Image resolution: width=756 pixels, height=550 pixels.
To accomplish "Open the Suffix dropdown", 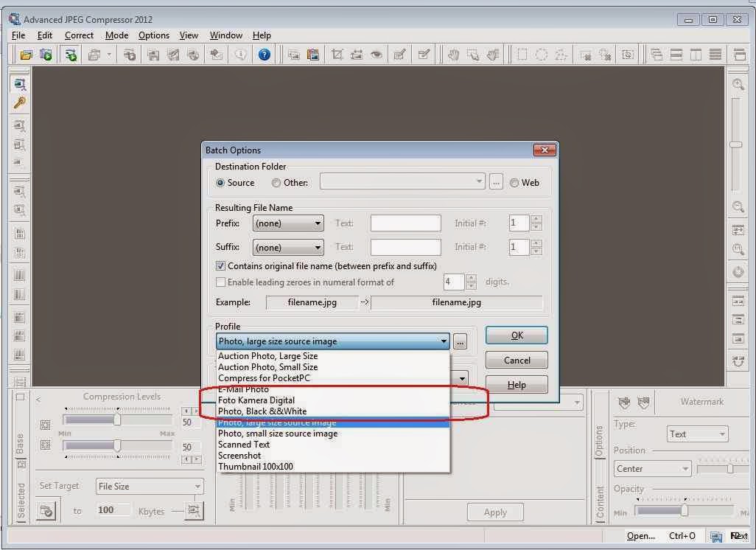I will click(288, 248).
